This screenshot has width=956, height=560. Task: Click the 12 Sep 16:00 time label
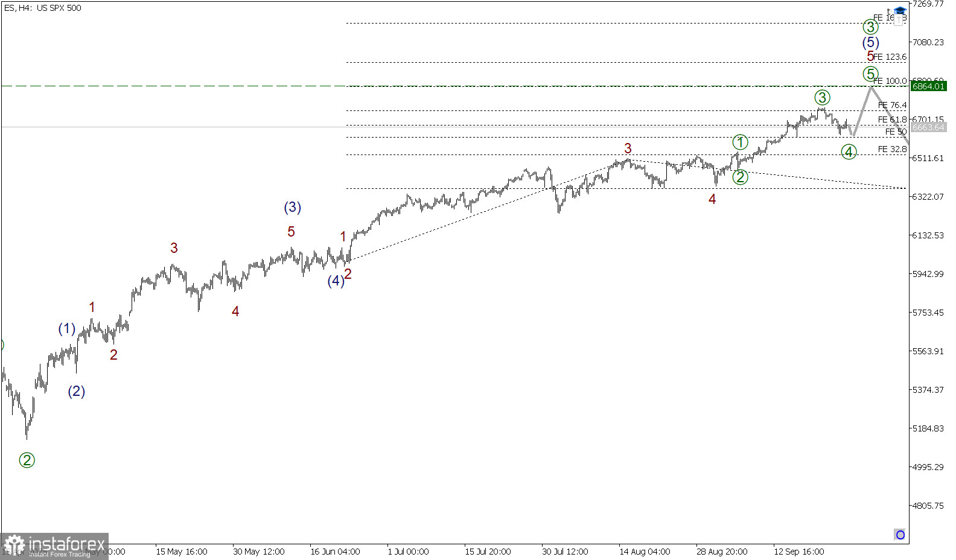click(799, 552)
